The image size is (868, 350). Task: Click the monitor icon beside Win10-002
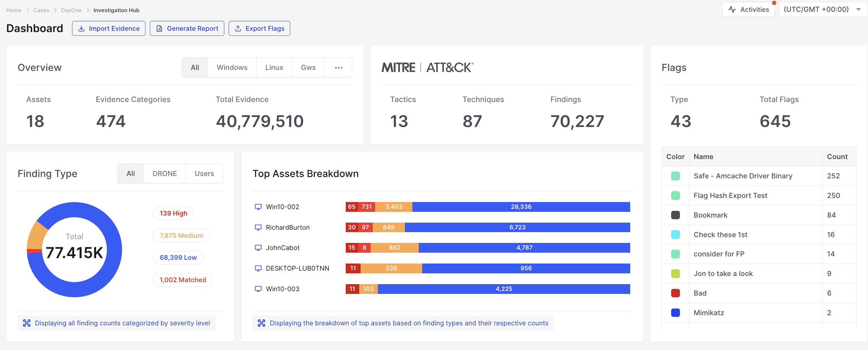tap(258, 207)
